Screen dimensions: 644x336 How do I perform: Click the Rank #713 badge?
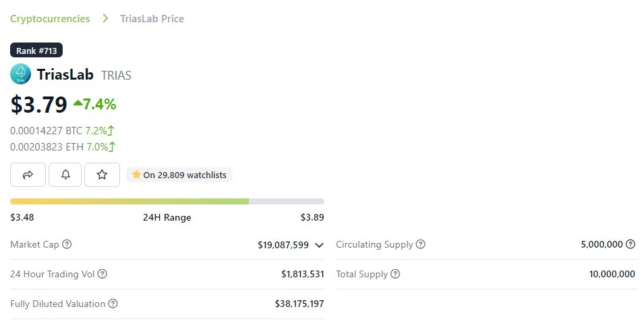tap(36, 50)
